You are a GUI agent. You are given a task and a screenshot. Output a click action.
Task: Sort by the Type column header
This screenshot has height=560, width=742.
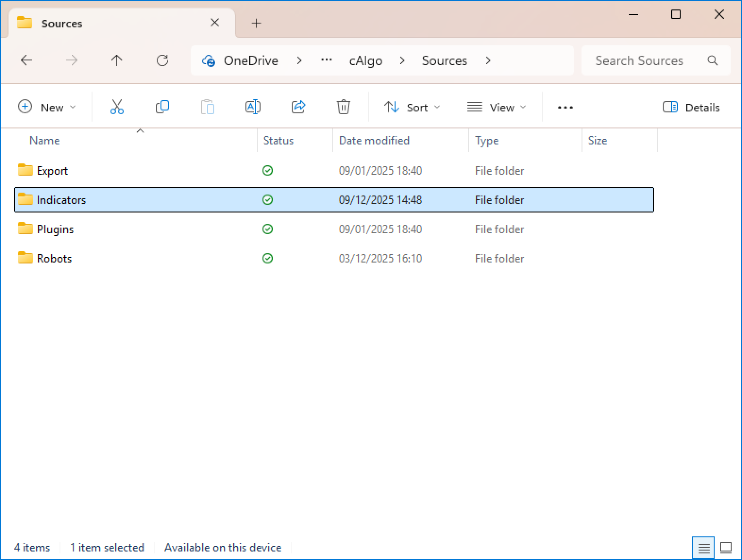tap(525, 140)
